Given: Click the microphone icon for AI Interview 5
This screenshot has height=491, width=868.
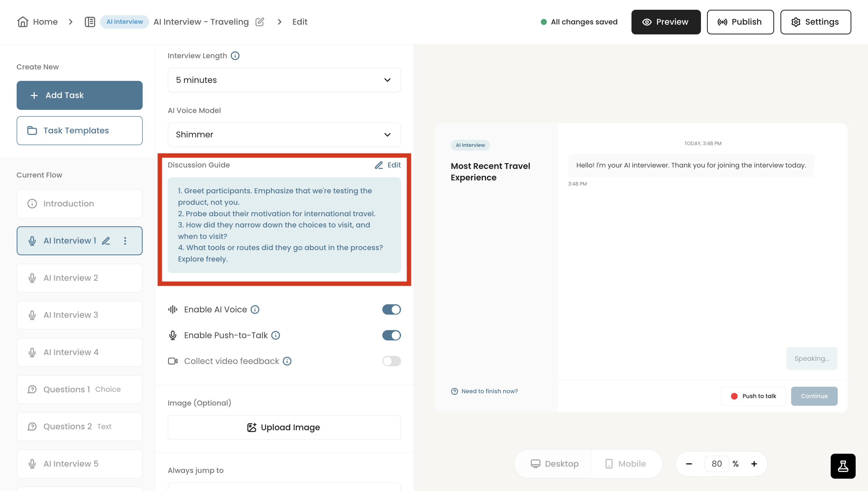Looking at the screenshot, I should pos(32,464).
